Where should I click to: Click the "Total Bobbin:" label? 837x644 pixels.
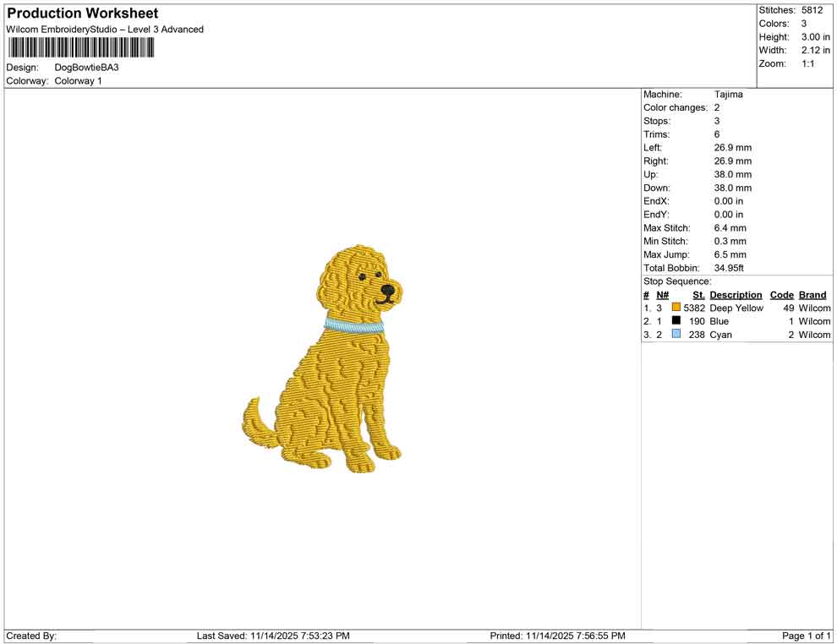coord(671,268)
